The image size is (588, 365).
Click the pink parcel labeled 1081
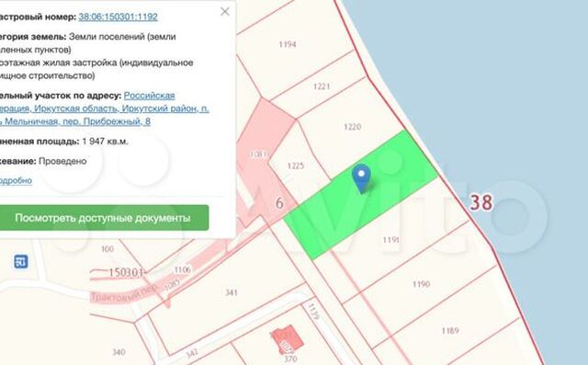[x=259, y=154]
